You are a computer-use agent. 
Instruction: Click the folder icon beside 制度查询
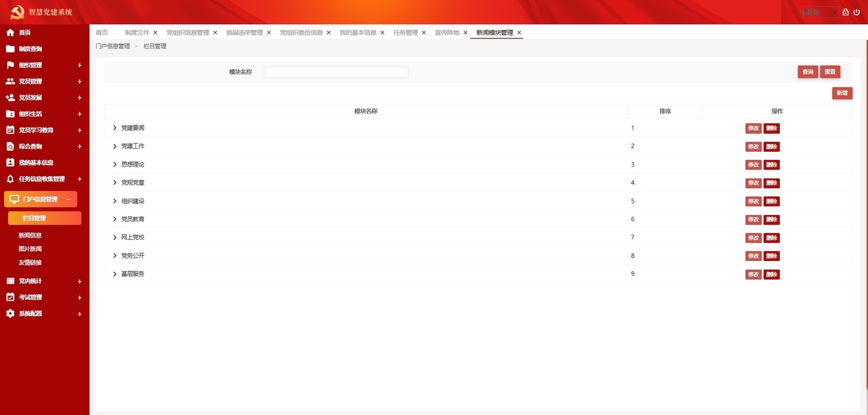(10, 49)
